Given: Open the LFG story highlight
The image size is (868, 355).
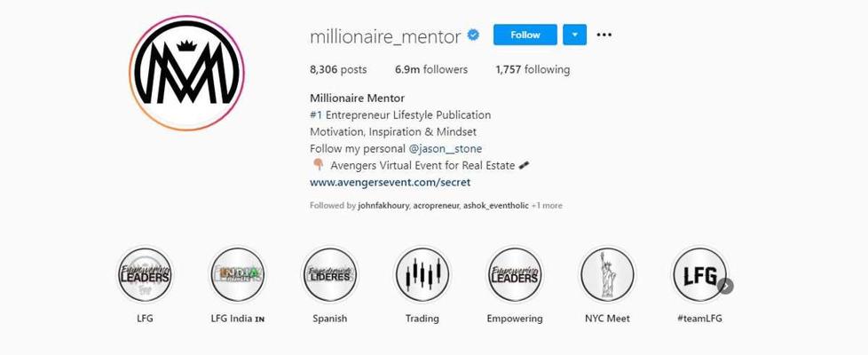Looking at the screenshot, I should point(145,275).
